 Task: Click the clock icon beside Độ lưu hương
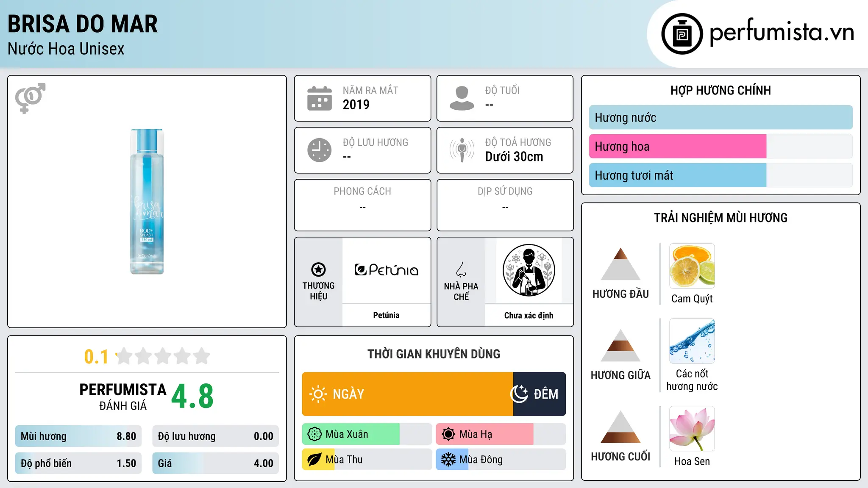320,150
